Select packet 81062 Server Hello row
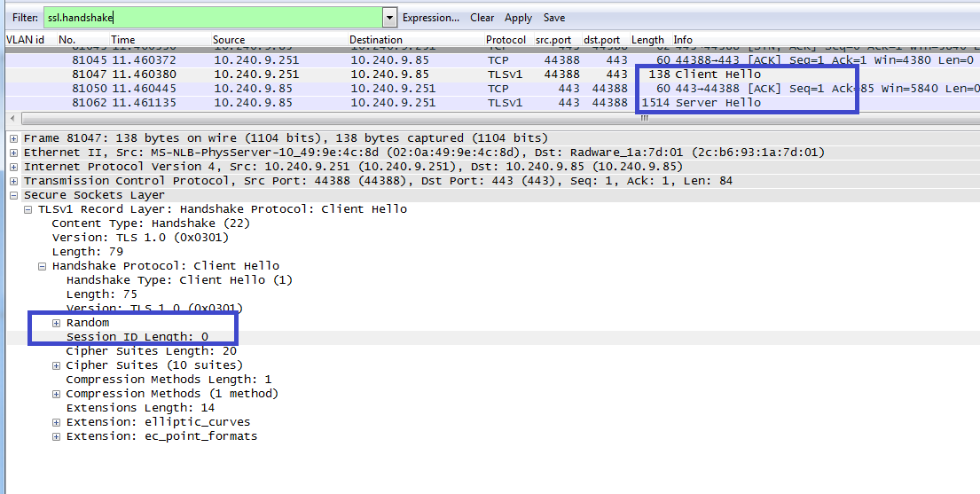The image size is (980, 494). click(355, 103)
